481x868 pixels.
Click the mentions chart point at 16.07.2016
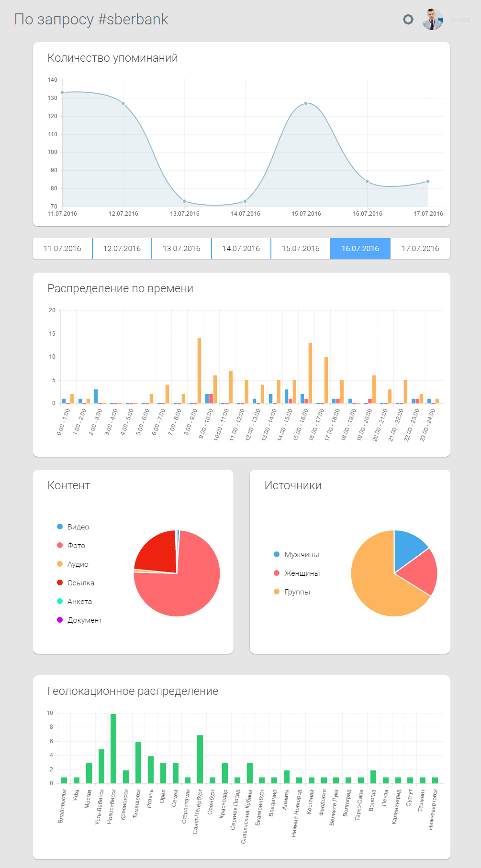tap(367, 181)
